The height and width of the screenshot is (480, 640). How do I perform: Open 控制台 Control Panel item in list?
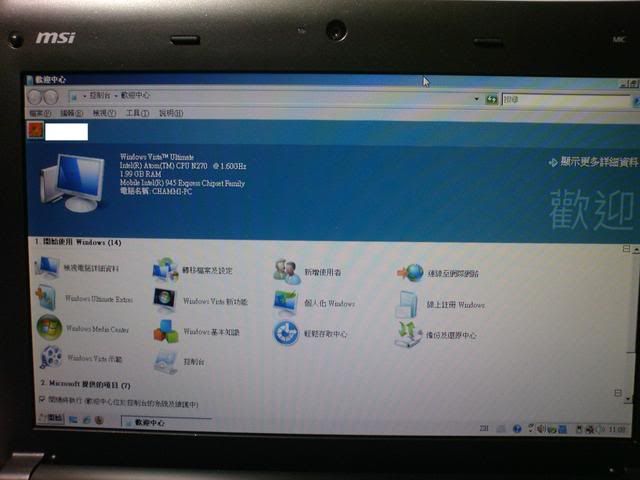(180, 362)
